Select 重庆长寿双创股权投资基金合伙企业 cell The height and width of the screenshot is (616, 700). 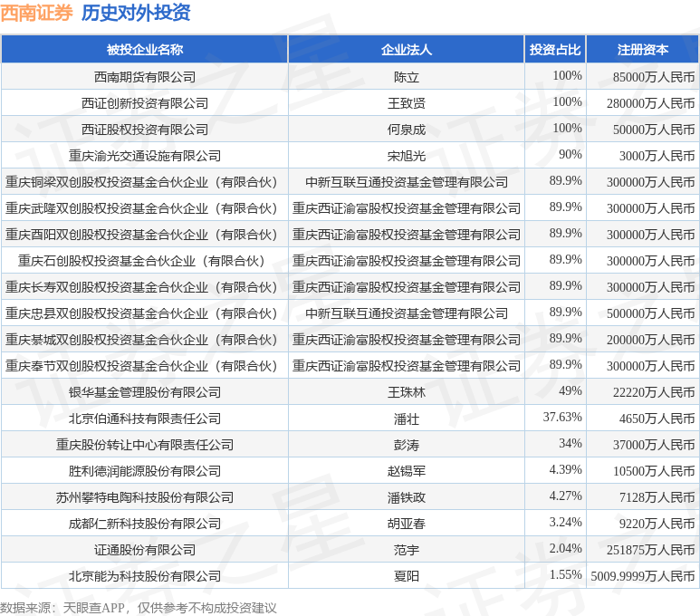[145, 287]
